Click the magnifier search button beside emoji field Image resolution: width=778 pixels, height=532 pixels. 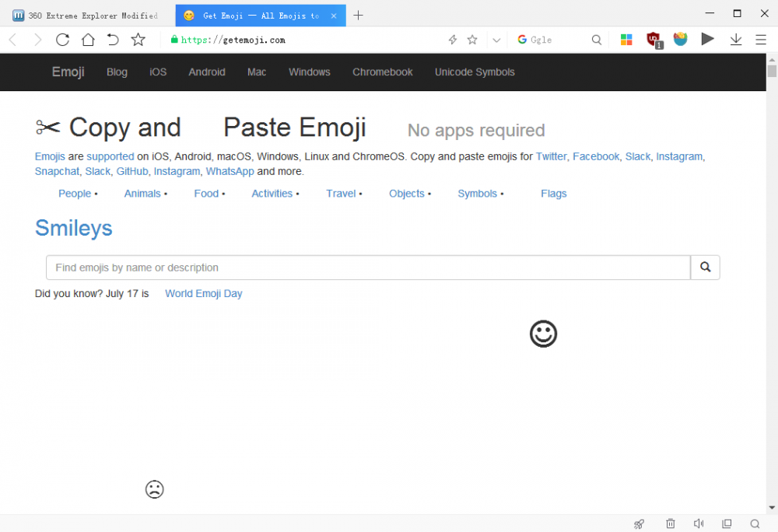[705, 267]
